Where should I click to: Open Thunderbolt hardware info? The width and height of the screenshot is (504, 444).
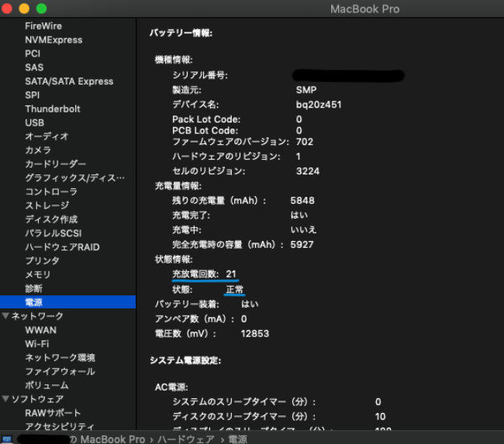tap(53, 109)
